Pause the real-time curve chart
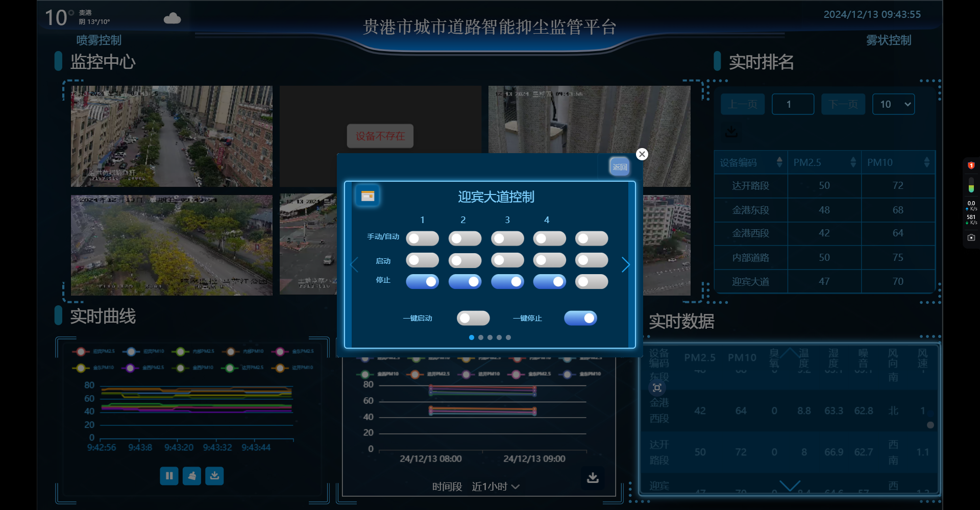The width and height of the screenshot is (980, 510). coord(169,476)
